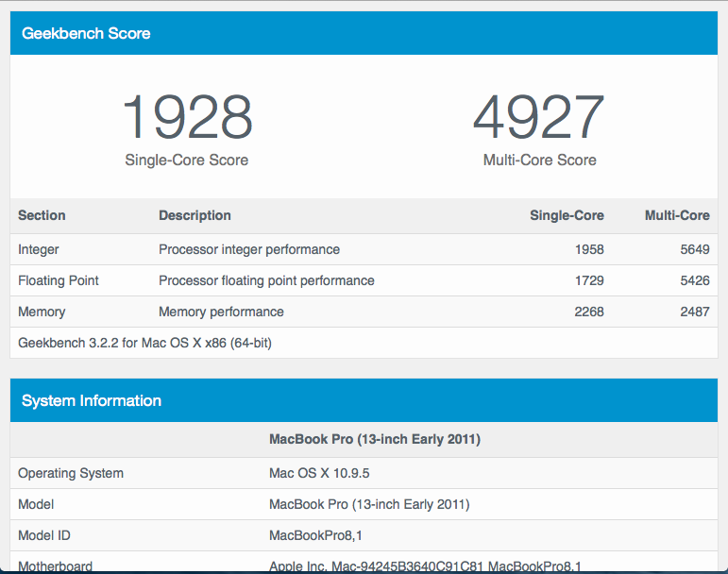Select the 4927 multi-core score number
Viewport: 728px width, 574px height.
click(539, 117)
